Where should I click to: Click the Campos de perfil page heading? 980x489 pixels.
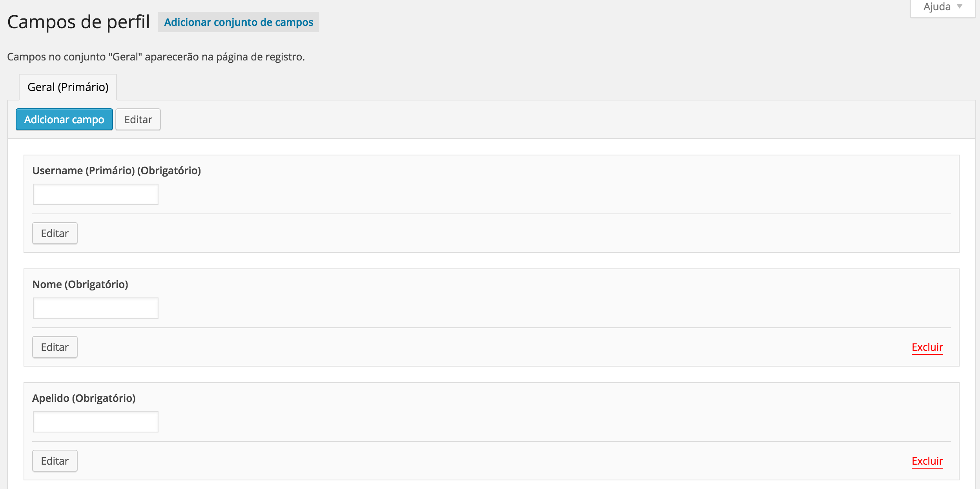(x=78, y=22)
